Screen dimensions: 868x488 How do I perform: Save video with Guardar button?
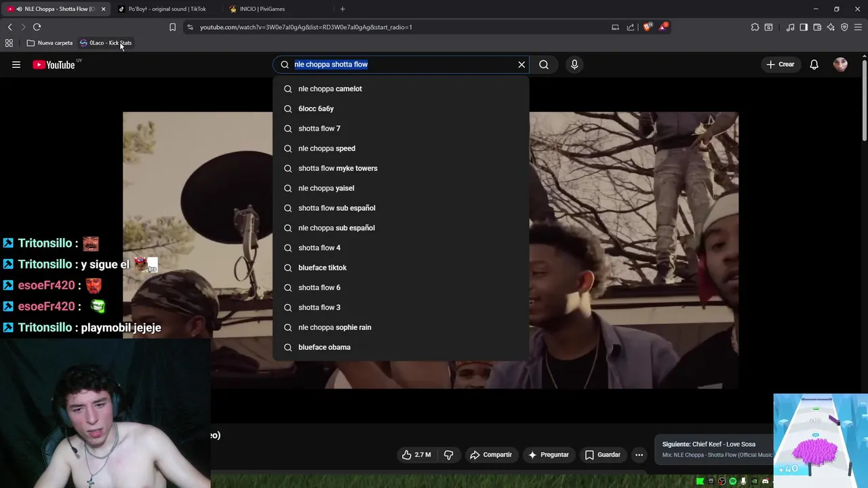[603, 455]
